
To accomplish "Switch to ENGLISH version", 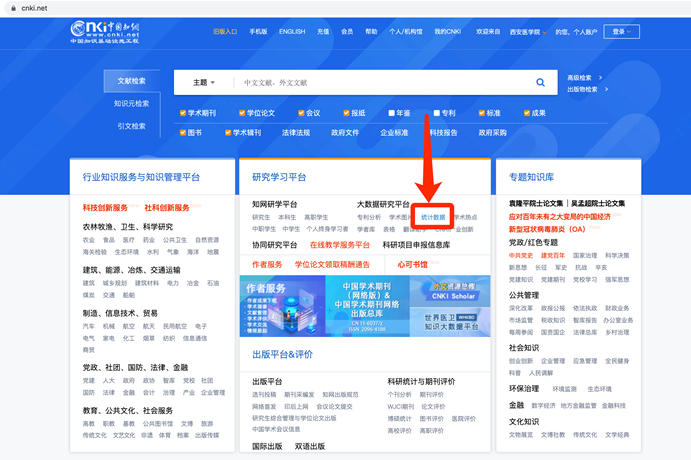I will [292, 32].
